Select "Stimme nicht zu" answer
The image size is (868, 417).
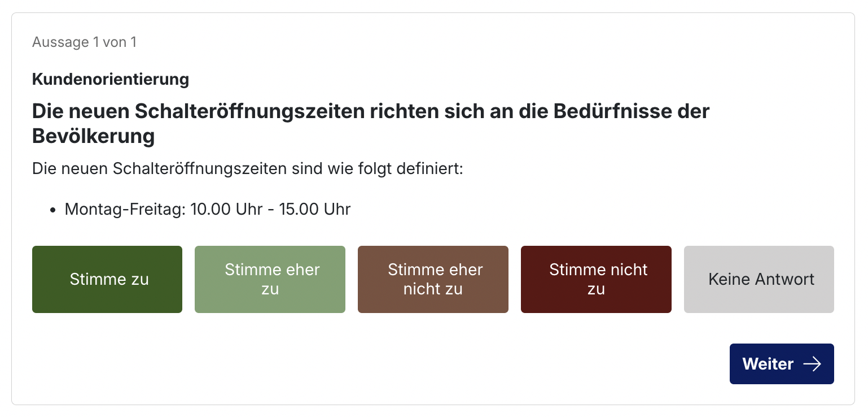pos(596,279)
